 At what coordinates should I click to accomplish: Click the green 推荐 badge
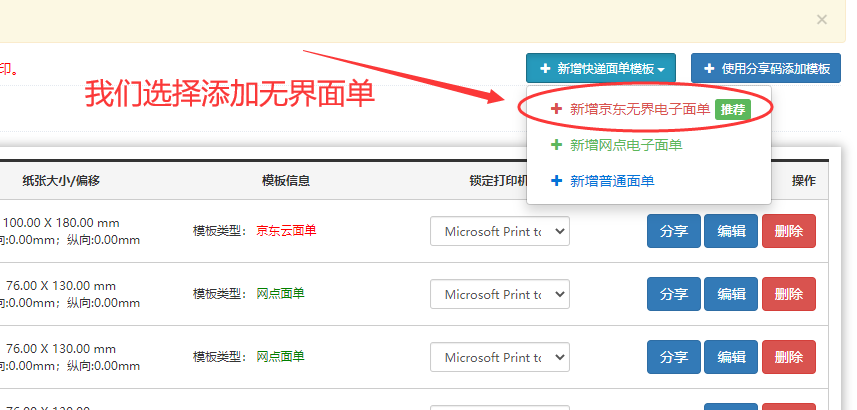pos(733,109)
